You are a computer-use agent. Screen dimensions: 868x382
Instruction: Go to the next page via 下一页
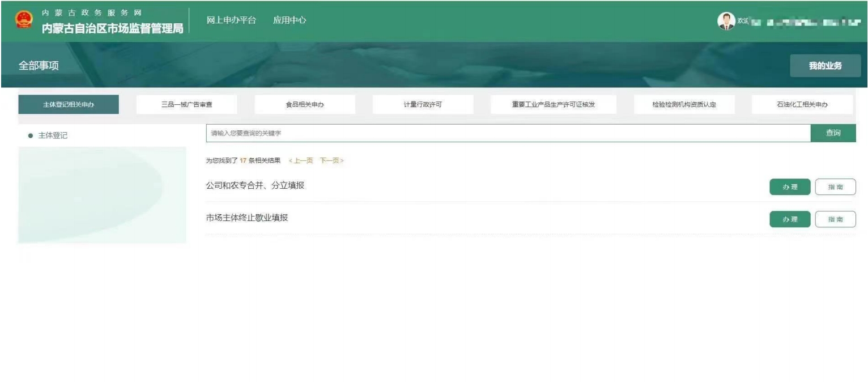(331, 160)
